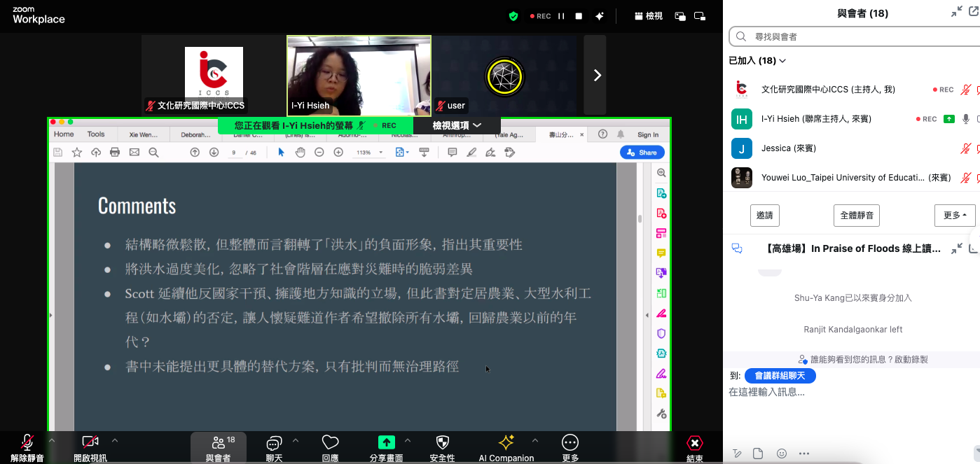980x464 pixels.
Task: Open the More (更多) dropdown in participants panel
Action: point(954,216)
